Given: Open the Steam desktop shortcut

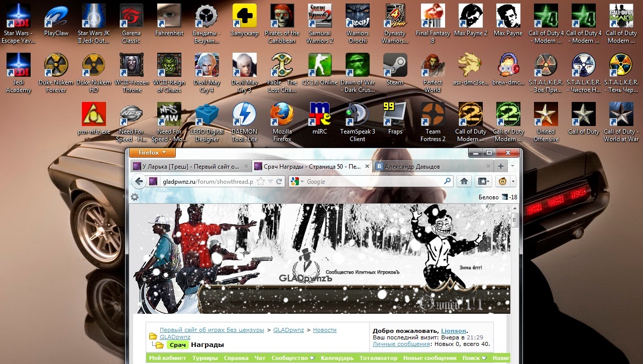Looking at the screenshot, I should 395,70.
